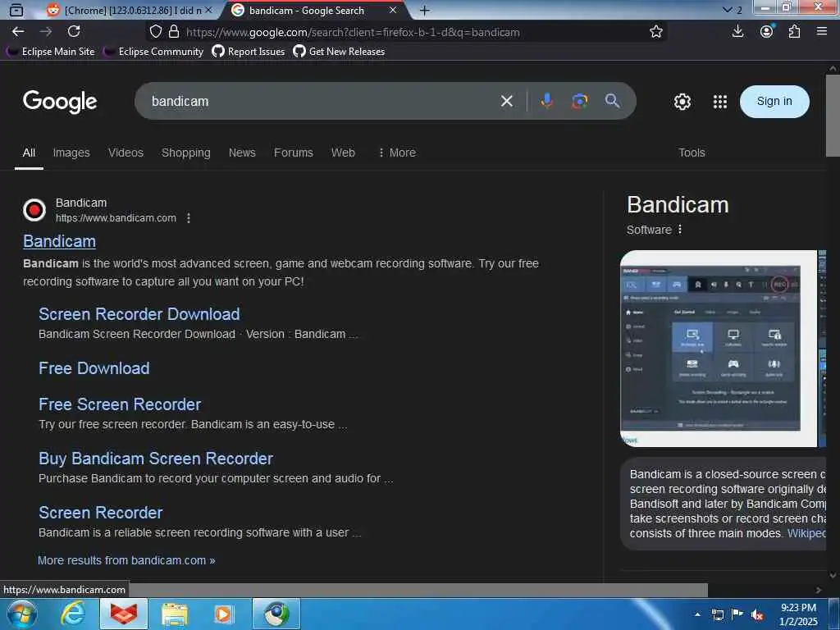Select the All search tab
The height and width of the screenshot is (630, 840).
tap(29, 153)
